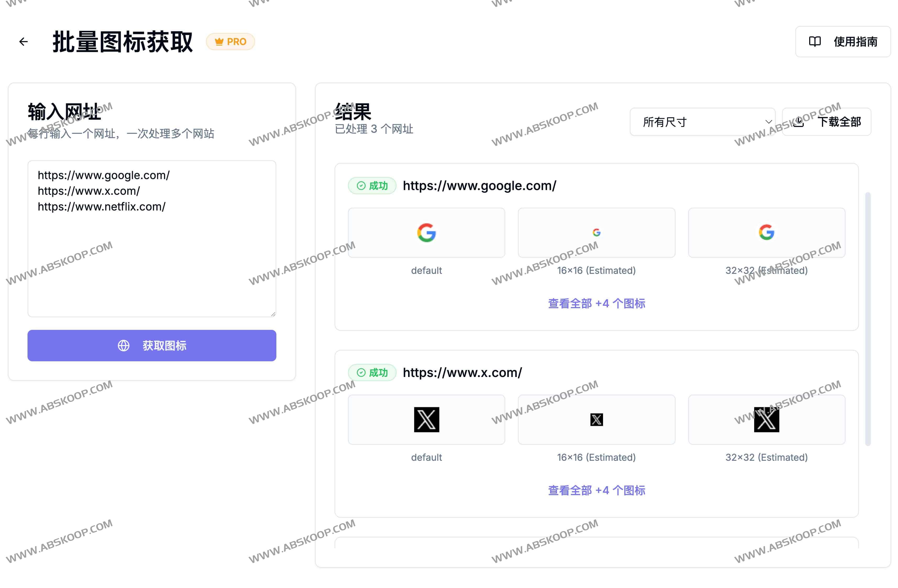Screen dimensions: 898x588
Task: Select the Google default favicon thumbnail
Action: 426,233
